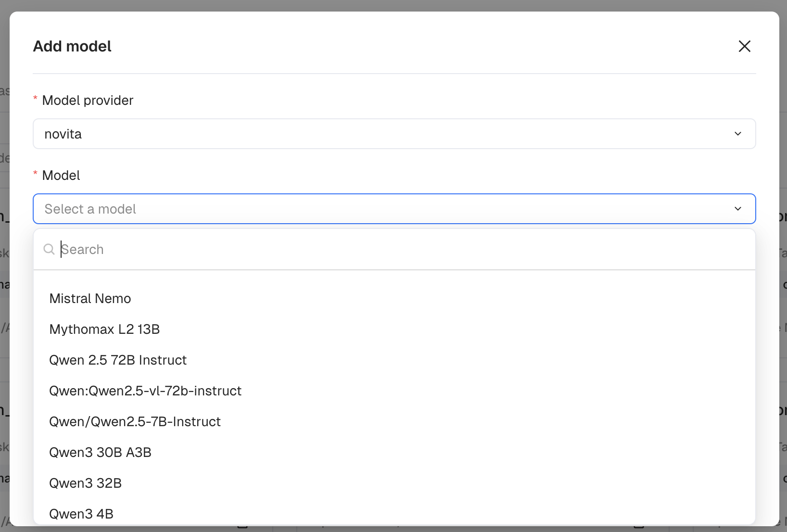The width and height of the screenshot is (787, 532).
Task: Click the magnifying glass search icon
Action: 49,249
